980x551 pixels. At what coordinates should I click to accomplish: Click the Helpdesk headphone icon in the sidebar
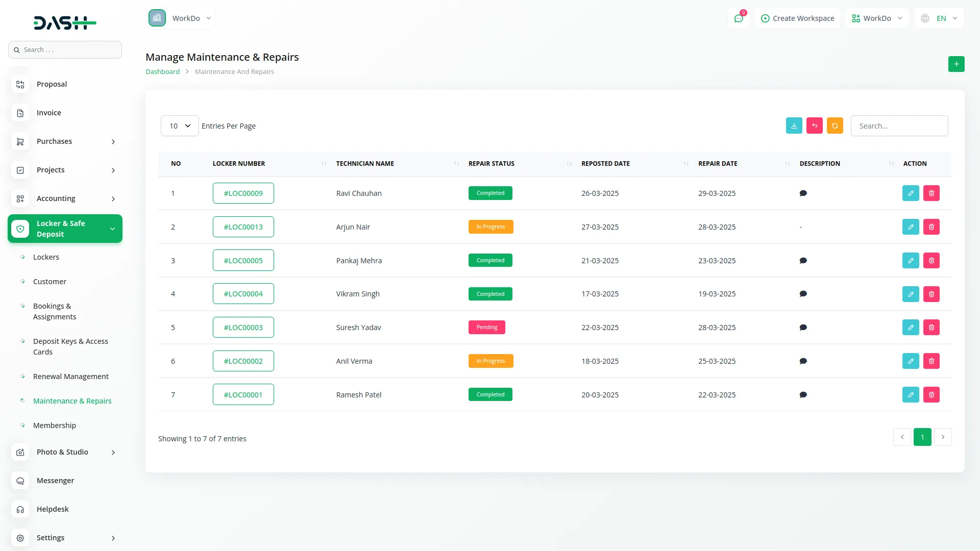(x=20, y=509)
